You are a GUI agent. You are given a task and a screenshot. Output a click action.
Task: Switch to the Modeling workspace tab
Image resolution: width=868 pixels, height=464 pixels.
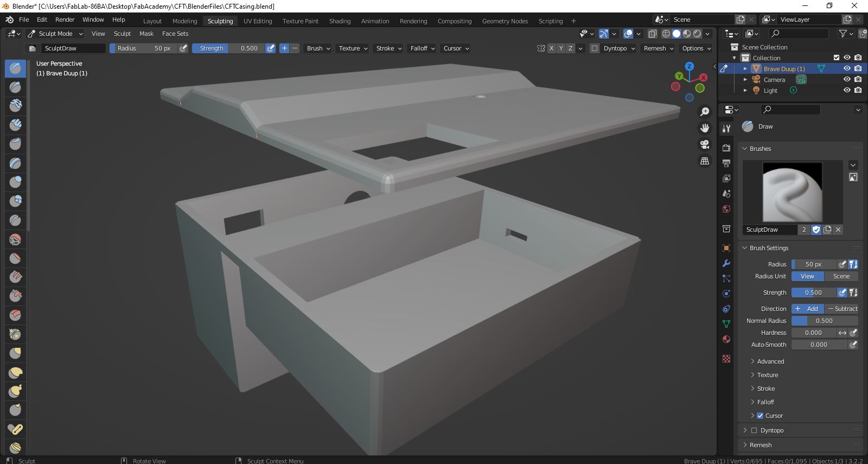pyautogui.click(x=184, y=21)
